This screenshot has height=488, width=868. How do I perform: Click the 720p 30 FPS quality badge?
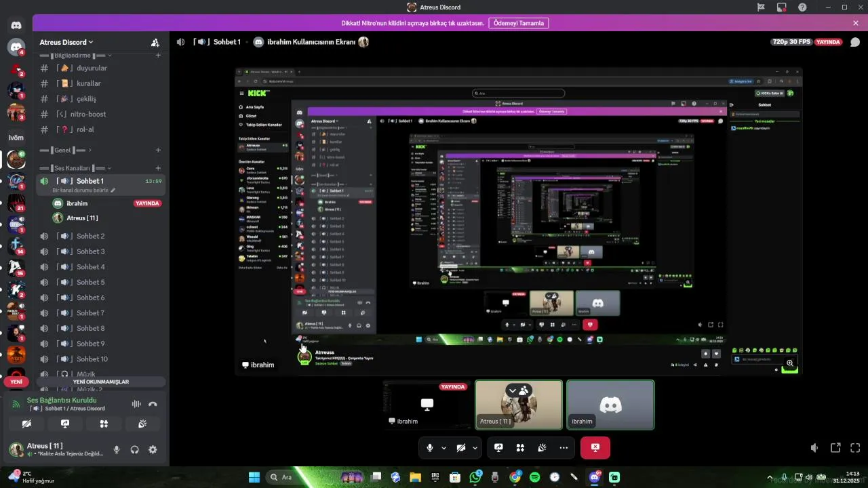click(x=791, y=42)
